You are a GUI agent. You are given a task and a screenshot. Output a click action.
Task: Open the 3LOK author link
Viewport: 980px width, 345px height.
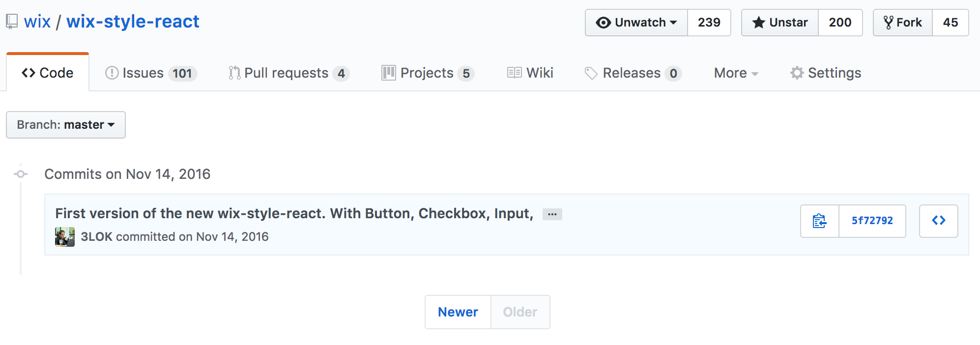(x=96, y=237)
